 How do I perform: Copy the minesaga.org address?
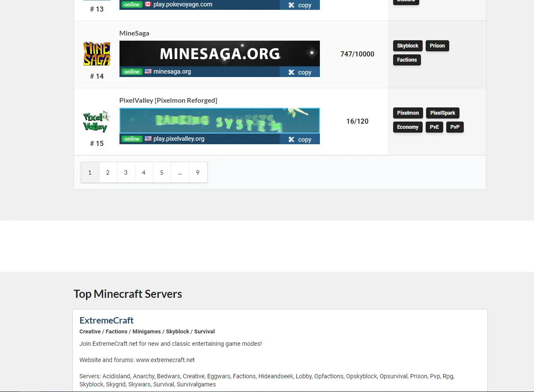point(300,72)
